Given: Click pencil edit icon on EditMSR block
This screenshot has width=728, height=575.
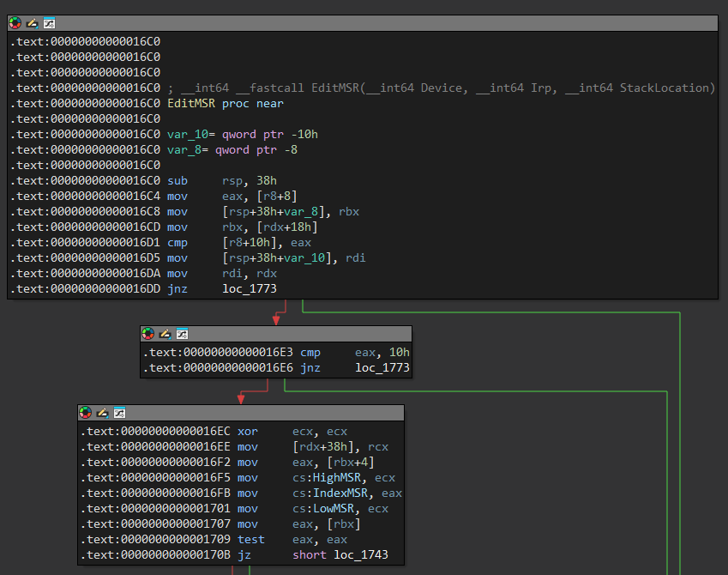Looking at the screenshot, I should (32, 23).
